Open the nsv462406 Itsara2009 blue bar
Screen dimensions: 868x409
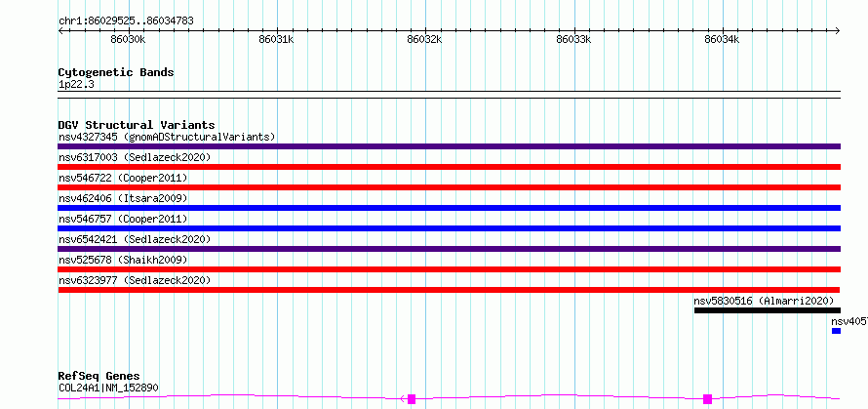[x=449, y=208]
